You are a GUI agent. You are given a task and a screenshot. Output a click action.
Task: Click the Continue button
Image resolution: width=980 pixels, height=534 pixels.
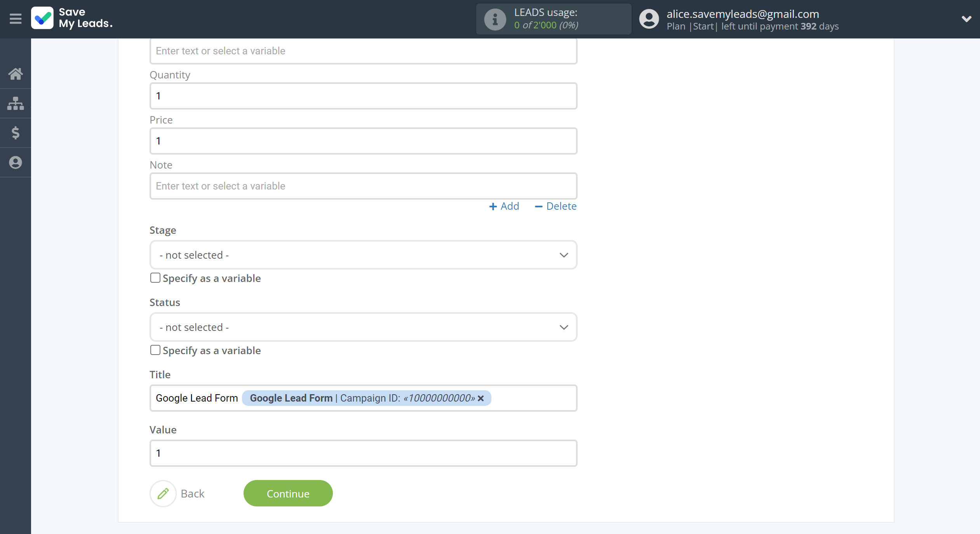(x=288, y=493)
